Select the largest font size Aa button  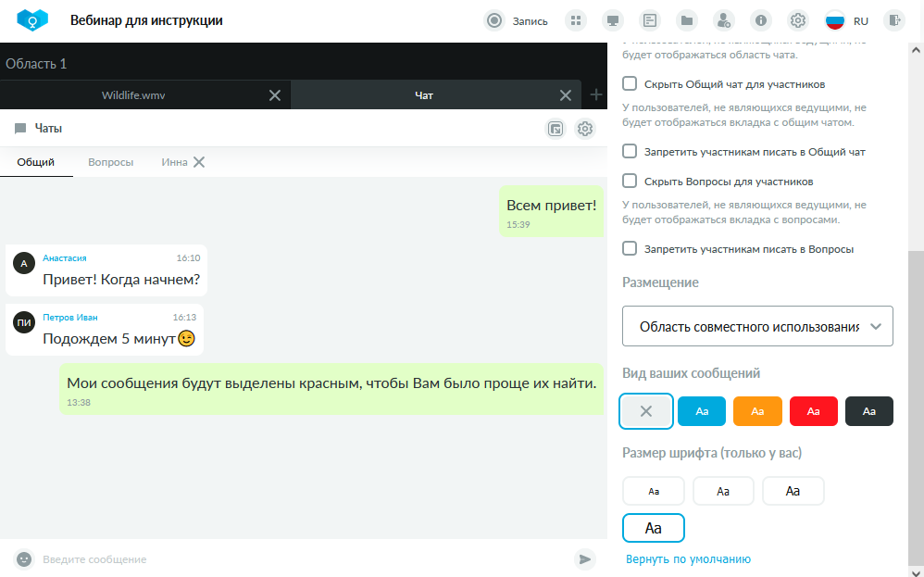[x=654, y=528]
